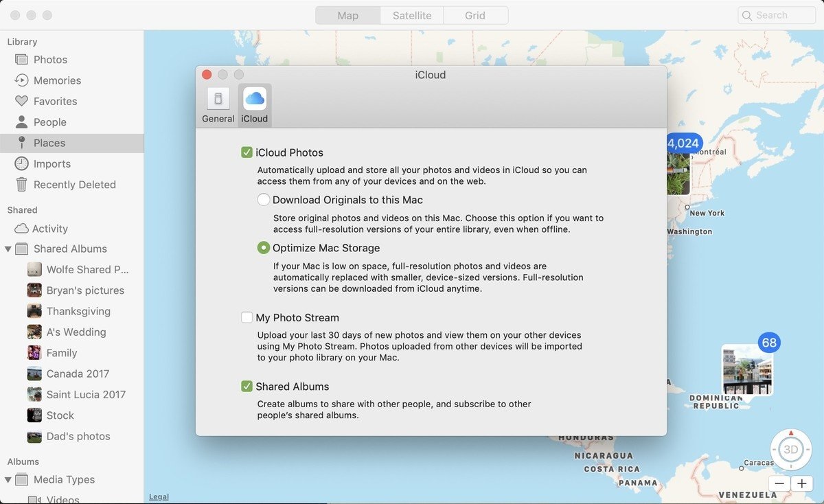This screenshot has width=824, height=504.
Task: Select Download Originals to this Mac
Action: pyautogui.click(x=264, y=200)
